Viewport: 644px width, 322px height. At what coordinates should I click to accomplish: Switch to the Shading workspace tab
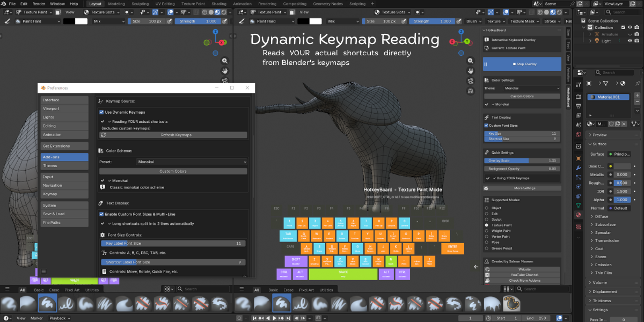pos(218,4)
